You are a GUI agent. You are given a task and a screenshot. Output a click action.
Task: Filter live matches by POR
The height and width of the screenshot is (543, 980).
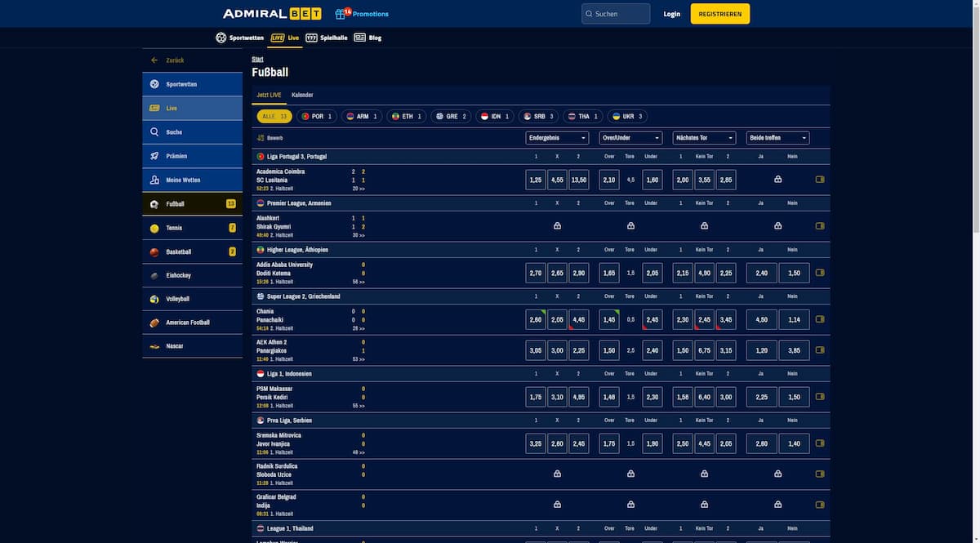(317, 116)
